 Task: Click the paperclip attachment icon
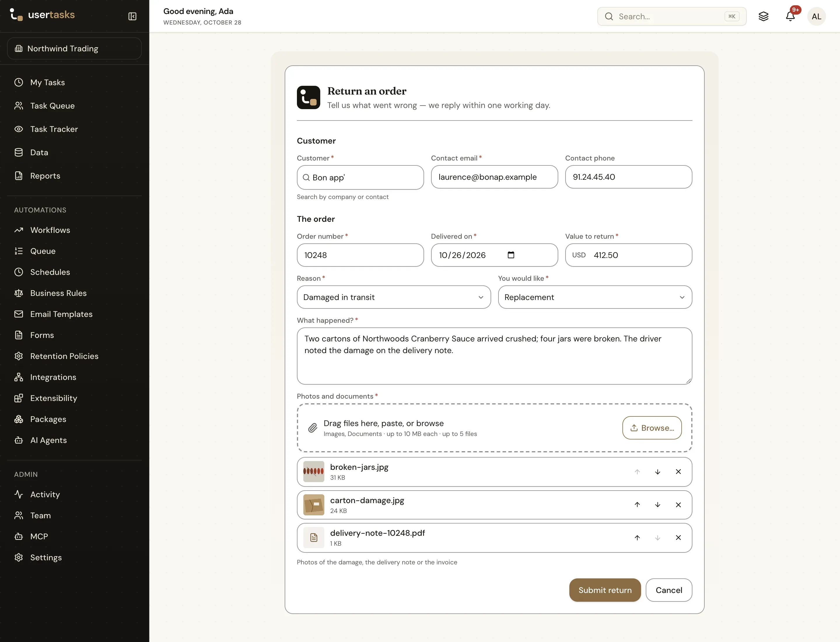pyautogui.click(x=312, y=428)
